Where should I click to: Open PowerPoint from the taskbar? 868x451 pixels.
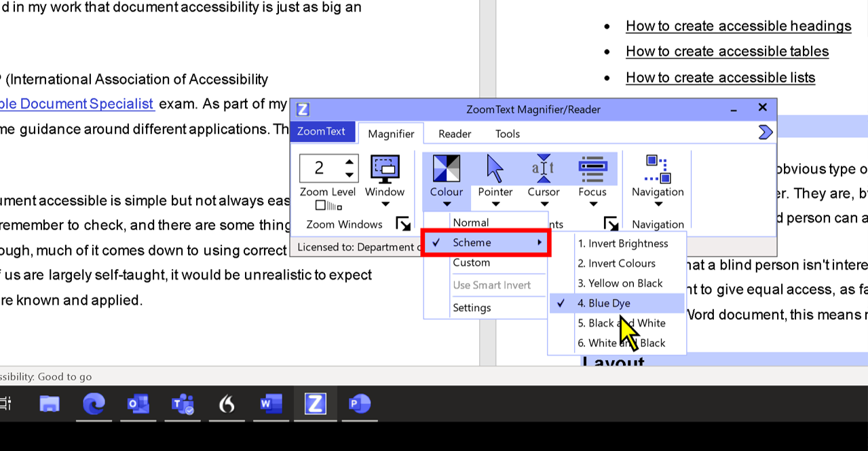click(x=359, y=404)
